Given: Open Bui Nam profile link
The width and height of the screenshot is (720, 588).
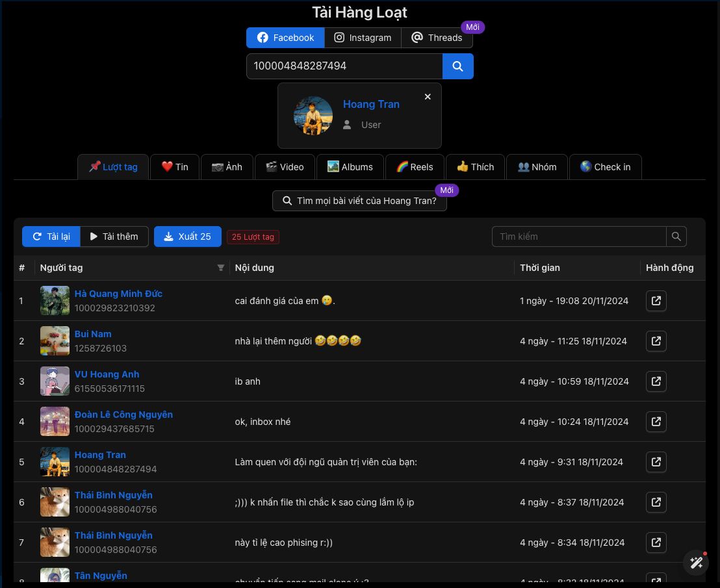Looking at the screenshot, I should tap(93, 334).
